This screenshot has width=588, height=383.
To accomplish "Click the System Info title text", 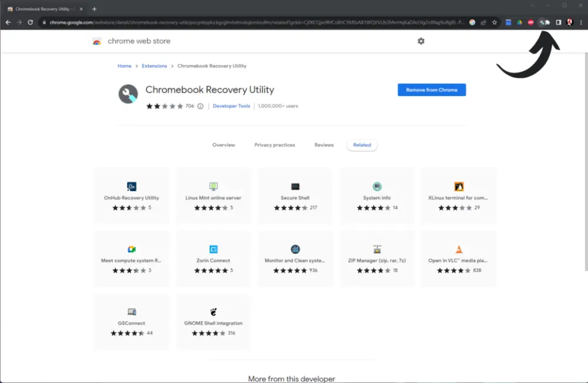I will [x=377, y=198].
